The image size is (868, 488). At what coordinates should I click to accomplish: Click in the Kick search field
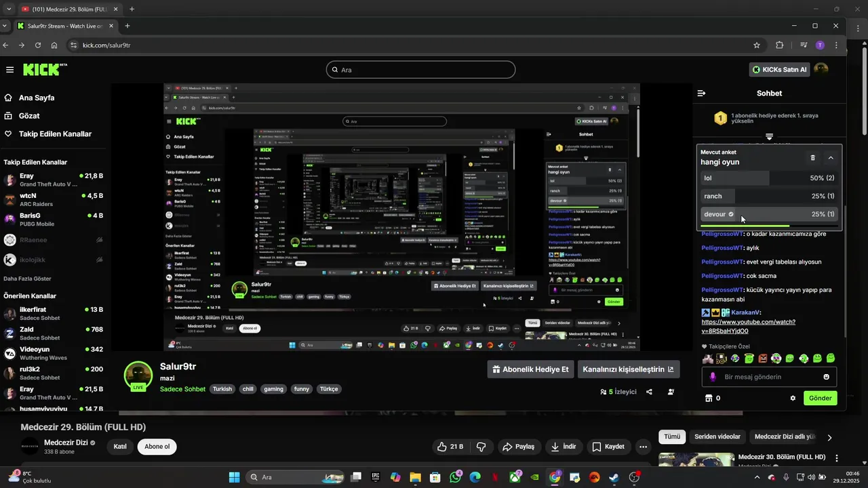[420, 70]
